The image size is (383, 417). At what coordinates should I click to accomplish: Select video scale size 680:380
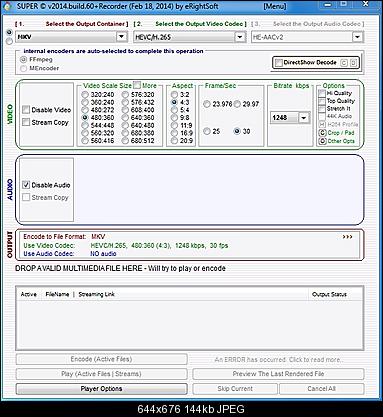coord(125,133)
